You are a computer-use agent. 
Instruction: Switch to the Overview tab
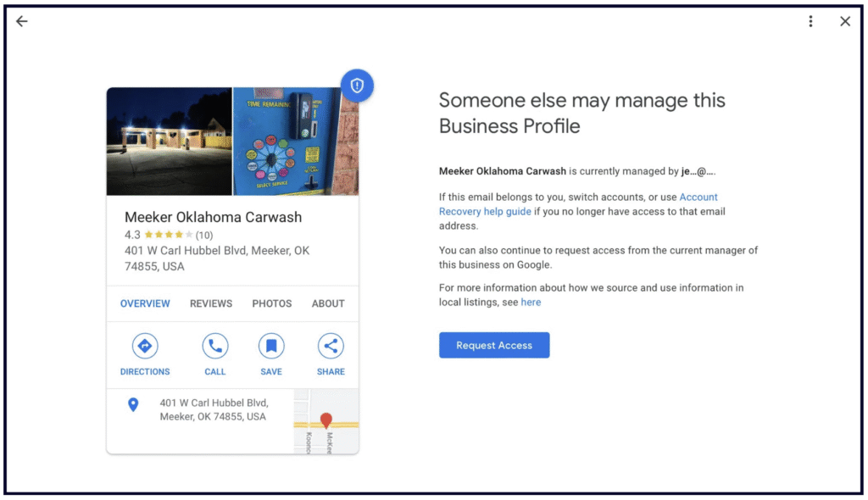145,303
